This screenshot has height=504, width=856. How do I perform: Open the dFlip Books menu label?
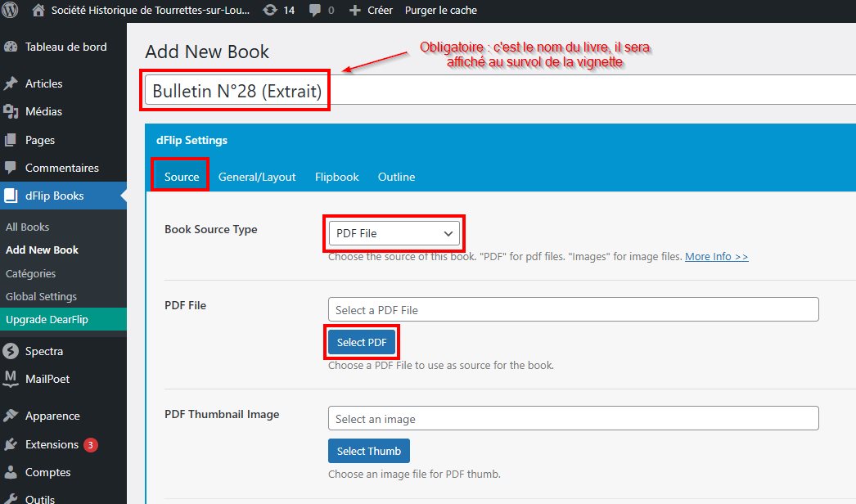pyautogui.click(x=55, y=196)
